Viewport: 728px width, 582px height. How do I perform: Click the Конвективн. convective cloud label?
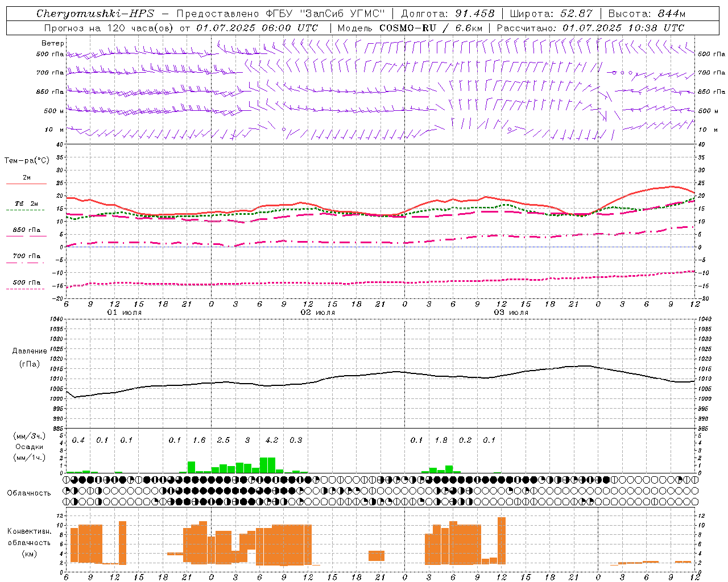pos(29,531)
